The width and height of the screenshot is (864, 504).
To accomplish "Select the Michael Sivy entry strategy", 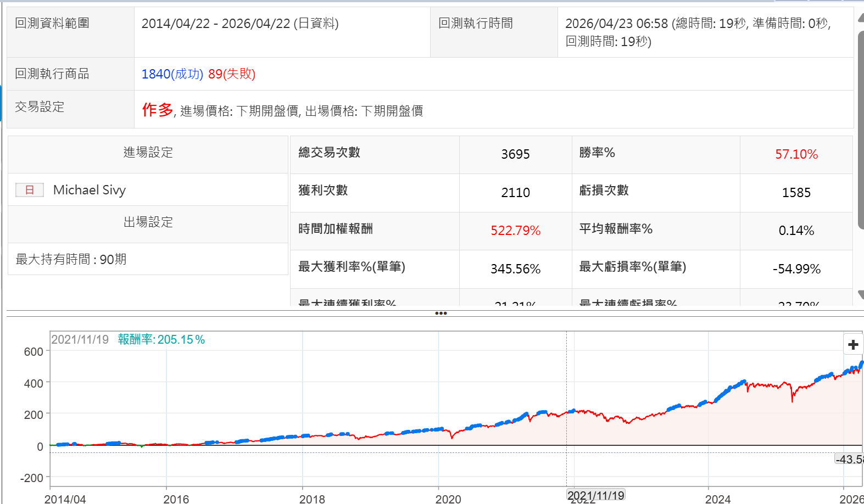I will click(x=90, y=190).
